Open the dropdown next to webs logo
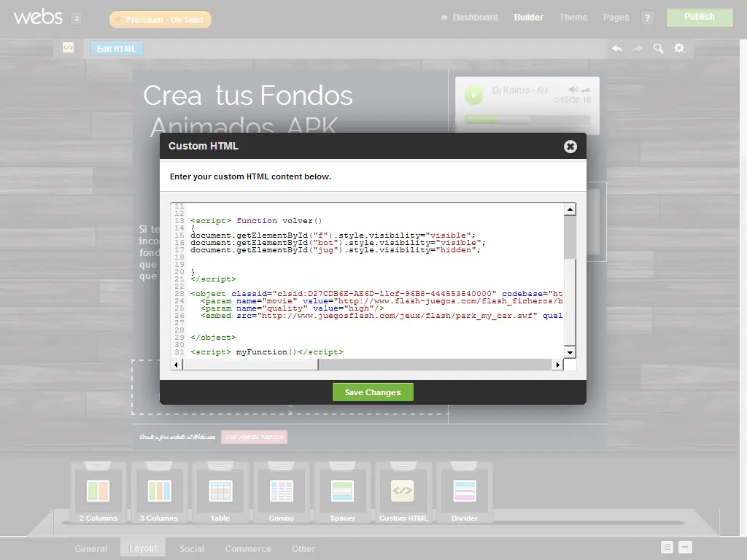This screenshot has height=560, width=747. pos(77,18)
